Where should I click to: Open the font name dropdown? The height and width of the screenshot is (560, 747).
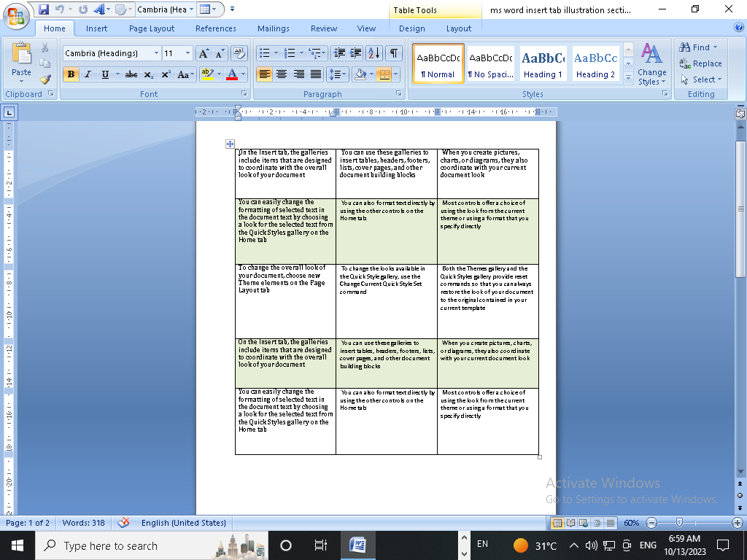coord(156,53)
